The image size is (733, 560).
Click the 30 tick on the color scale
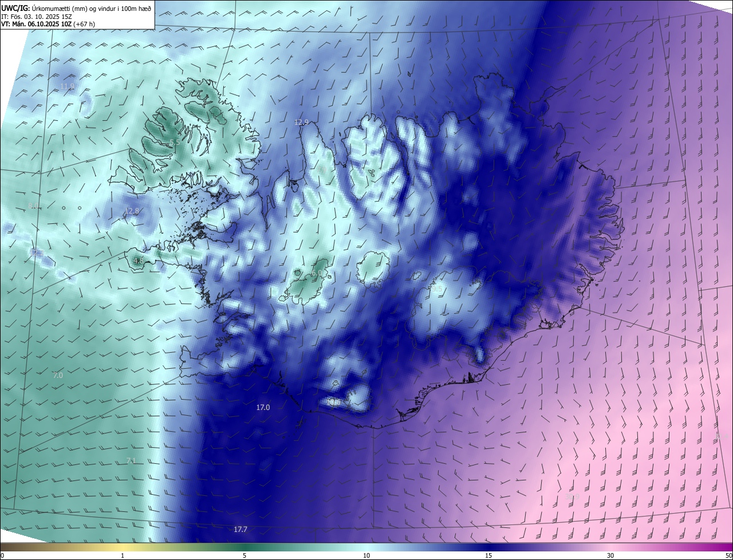click(x=610, y=556)
